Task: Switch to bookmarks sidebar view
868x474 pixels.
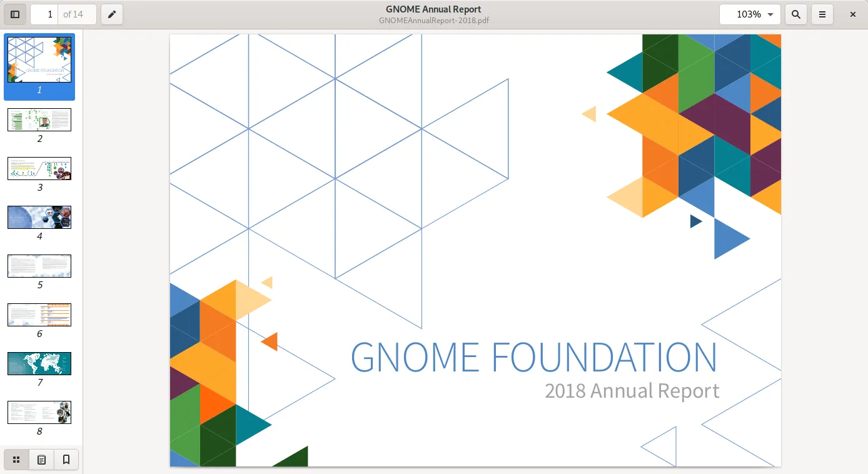Action: pyautogui.click(x=66, y=460)
